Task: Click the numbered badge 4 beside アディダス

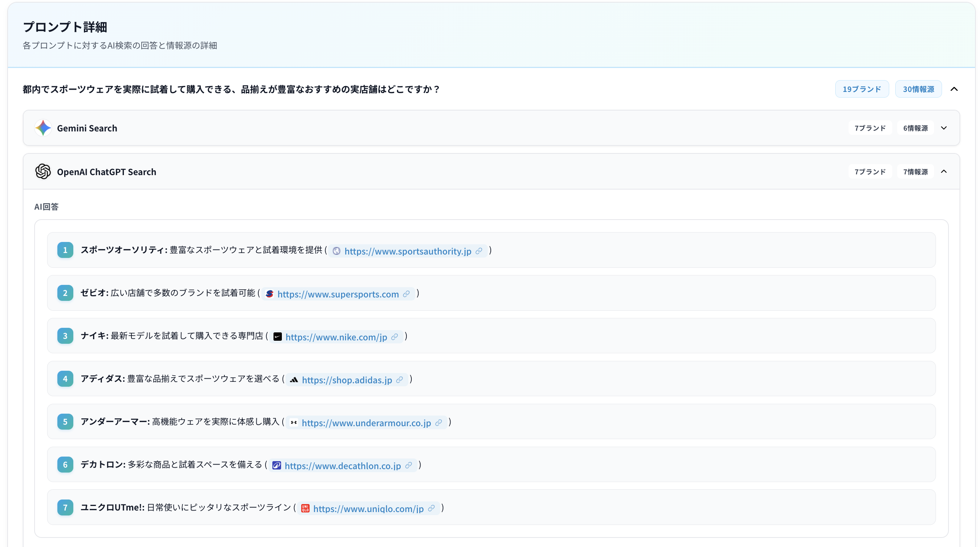Action: click(x=65, y=378)
